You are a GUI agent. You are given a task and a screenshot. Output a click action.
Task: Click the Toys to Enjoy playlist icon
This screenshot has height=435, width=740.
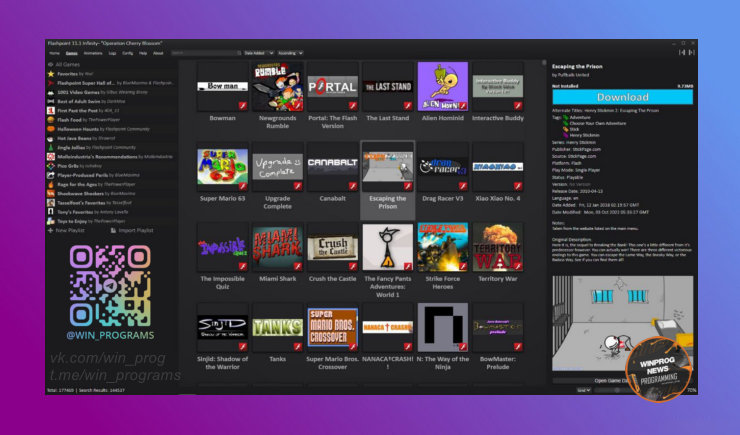[x=51, y=221]
